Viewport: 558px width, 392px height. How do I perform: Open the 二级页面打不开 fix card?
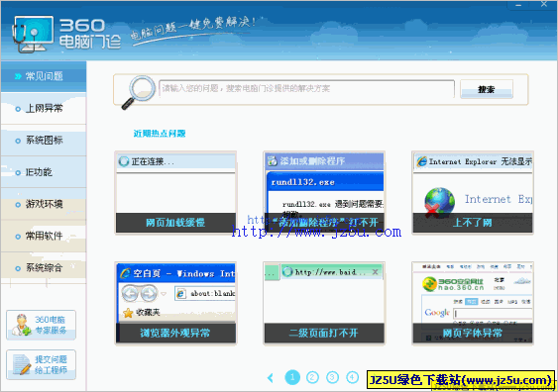(x=324, y=303)
